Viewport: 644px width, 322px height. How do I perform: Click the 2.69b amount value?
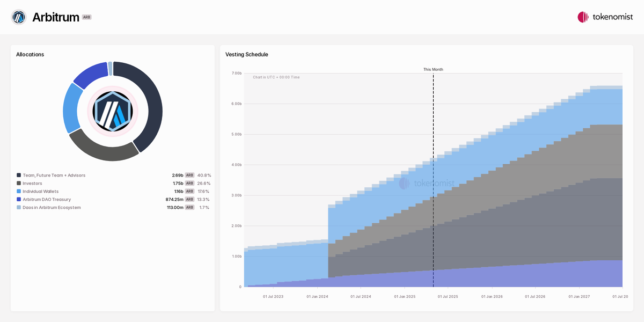tap(178, 175)
